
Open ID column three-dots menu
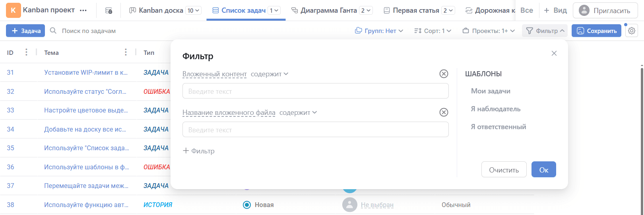26,52
